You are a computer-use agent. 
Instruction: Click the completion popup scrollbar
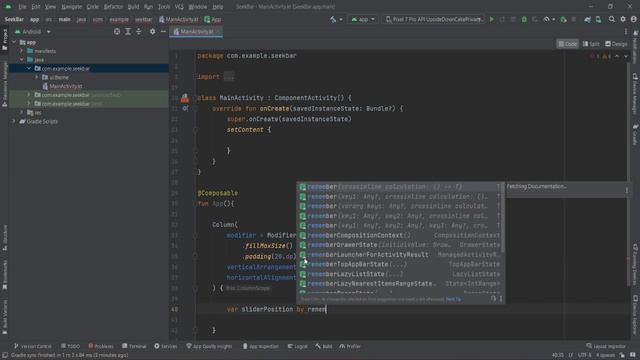coord(502,218)
